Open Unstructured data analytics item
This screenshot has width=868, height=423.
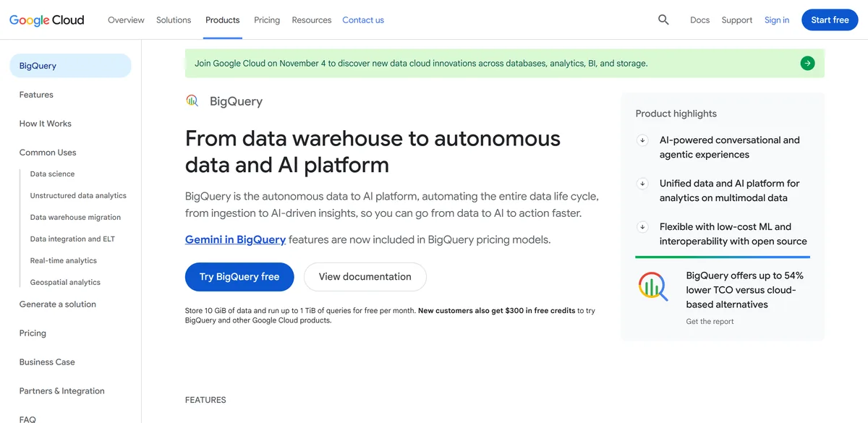click(x=78, y=196)
